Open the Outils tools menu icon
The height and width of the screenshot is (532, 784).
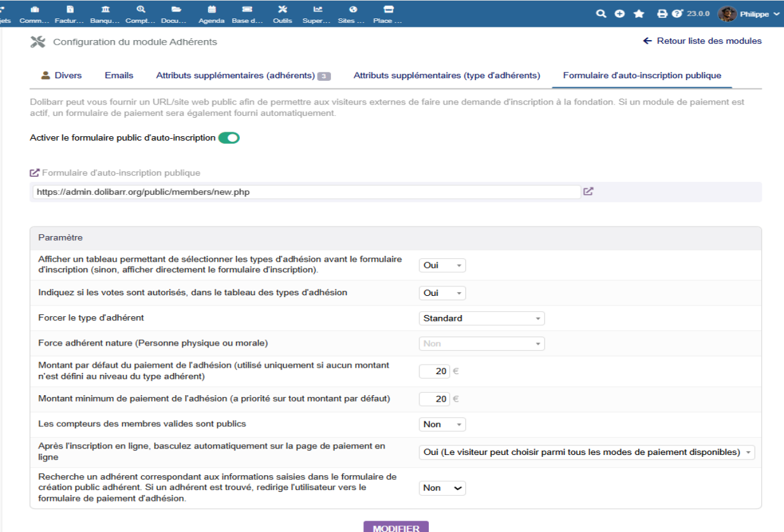[283, 10]
